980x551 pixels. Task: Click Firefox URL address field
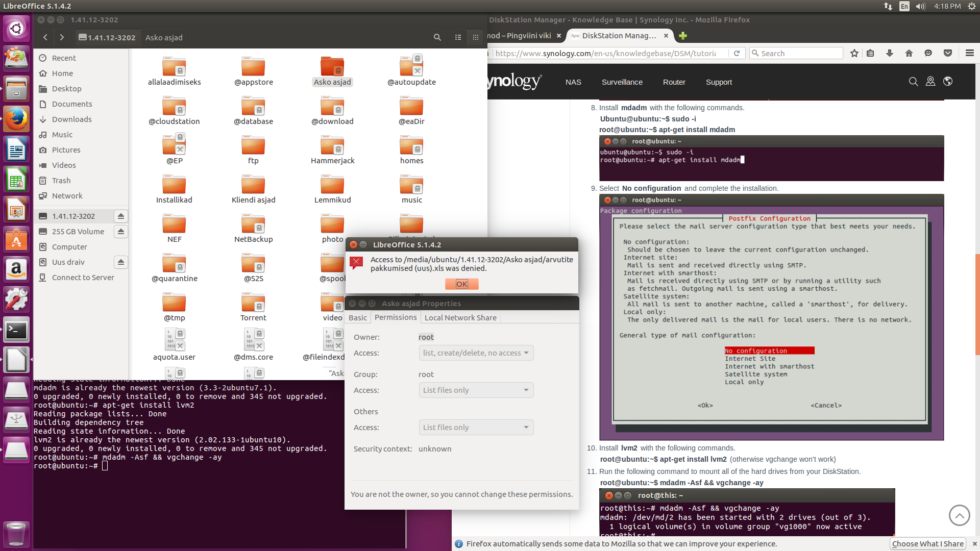pyautogui.click(x=605, y=53)
